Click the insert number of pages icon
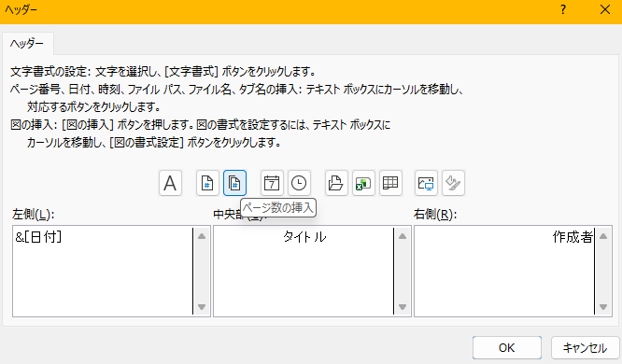622x364 pixels. click(x=234, y=183)
